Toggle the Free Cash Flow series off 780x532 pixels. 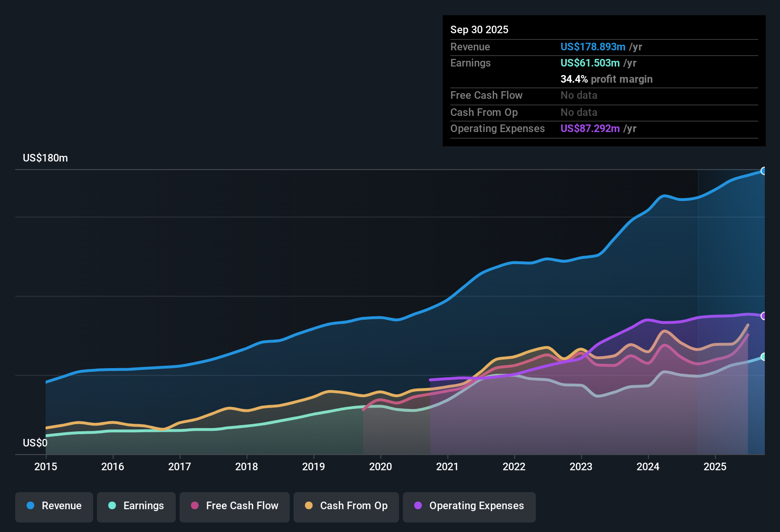(x=234, y=506)
